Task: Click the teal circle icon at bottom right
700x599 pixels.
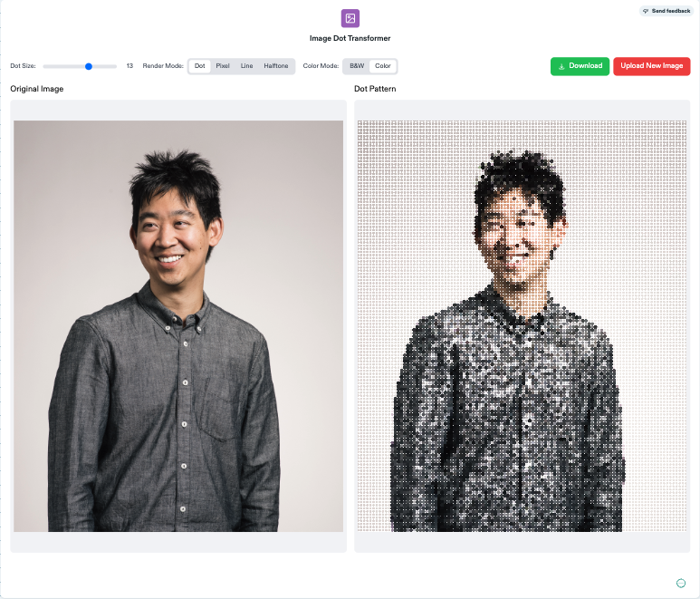Action: 681,583
